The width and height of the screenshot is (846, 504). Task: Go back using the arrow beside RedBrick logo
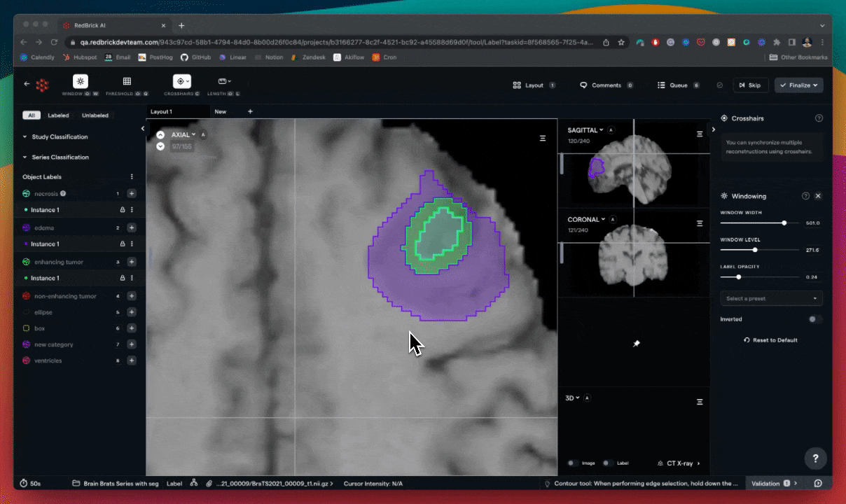[27, 84]
